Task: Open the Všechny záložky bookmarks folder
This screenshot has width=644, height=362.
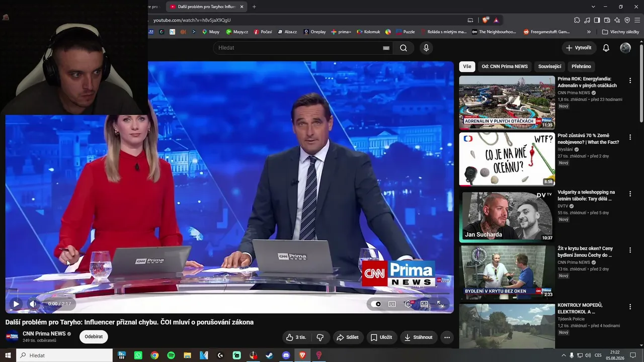Action: [620, 32]
